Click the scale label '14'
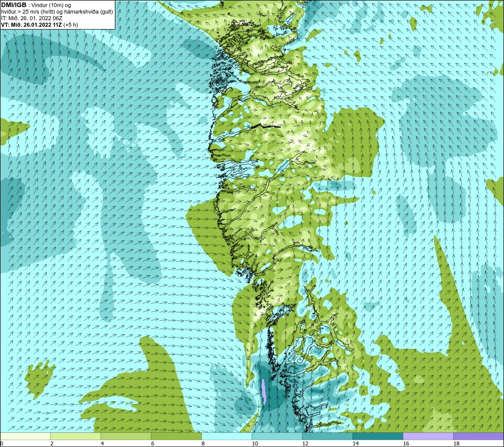This screenshot has height=447, width=504. [355, 443]
